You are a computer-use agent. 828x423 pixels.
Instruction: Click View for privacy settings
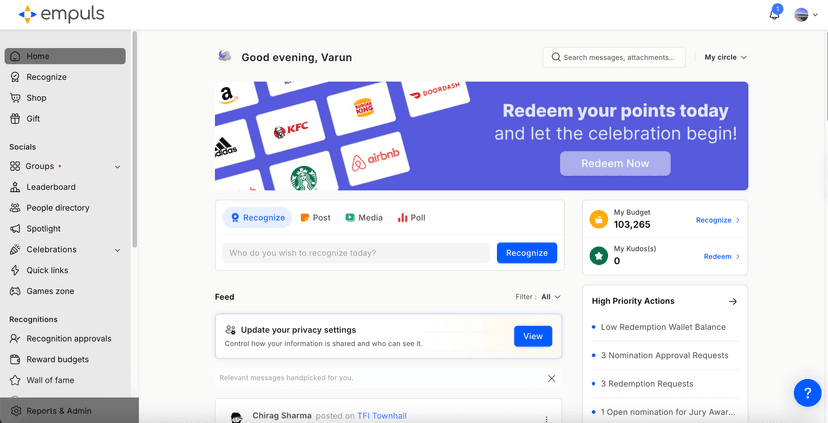[x=532, y=336]
